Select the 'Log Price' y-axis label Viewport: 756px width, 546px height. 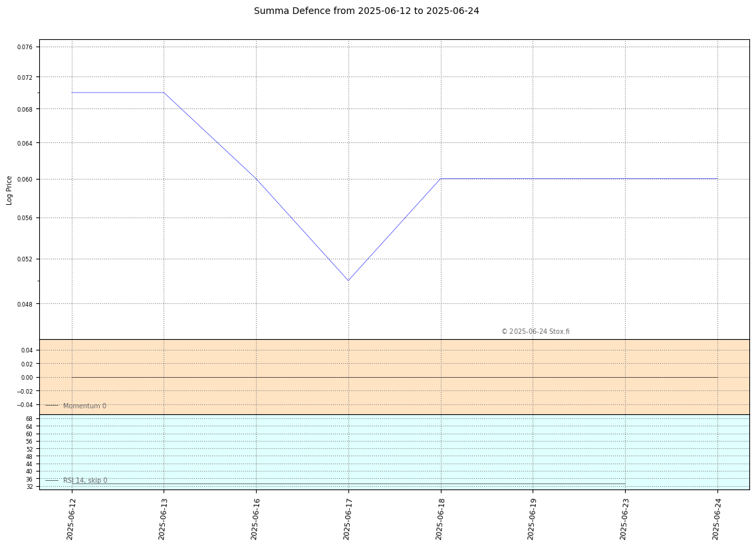tap(9, 190)
